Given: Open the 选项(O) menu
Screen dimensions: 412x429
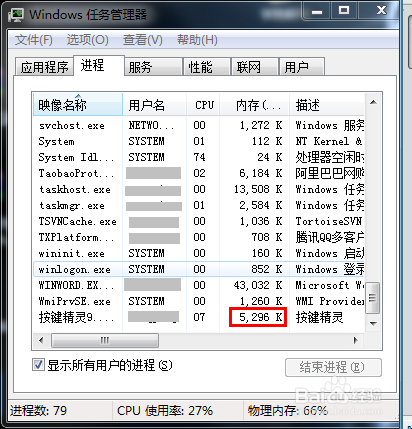Looking at the screenshot, I should click(87, 40).
